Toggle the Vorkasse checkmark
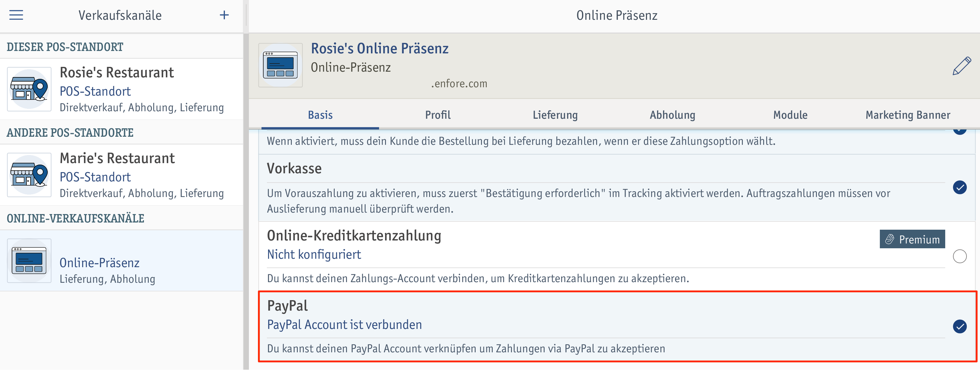This screenshot has width=980, height=382. coord(959,188)
